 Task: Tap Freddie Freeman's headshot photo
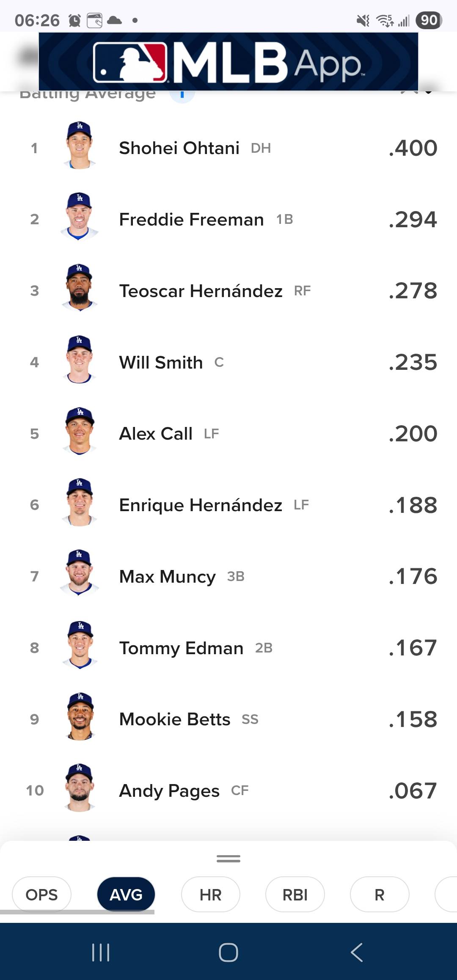pyautogui.click(x=80, y=217)
